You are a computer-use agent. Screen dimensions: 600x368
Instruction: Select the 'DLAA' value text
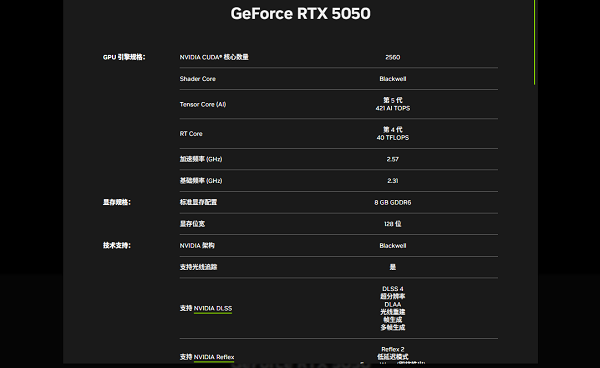(x=393, y=304)
